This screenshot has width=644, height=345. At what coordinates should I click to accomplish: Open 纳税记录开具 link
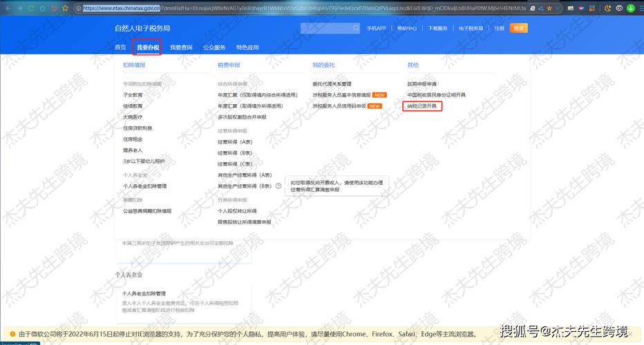(422, 106)
